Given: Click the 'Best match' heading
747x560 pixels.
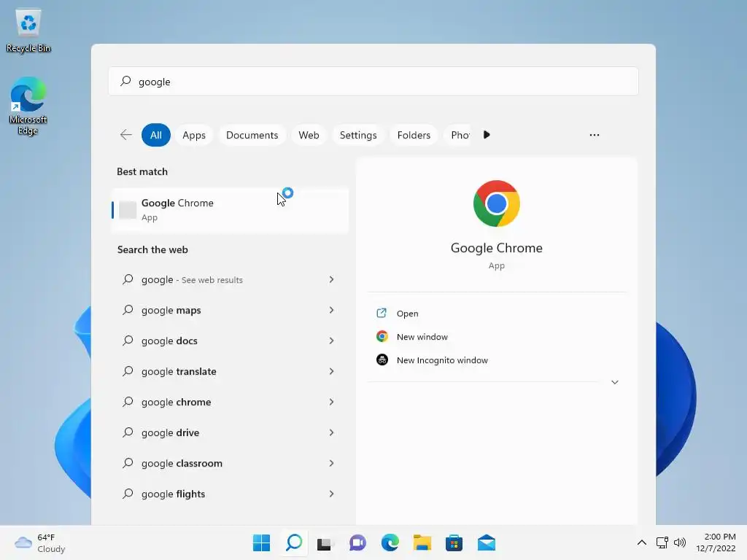Looking at the screenshot, I should (142, 171).
